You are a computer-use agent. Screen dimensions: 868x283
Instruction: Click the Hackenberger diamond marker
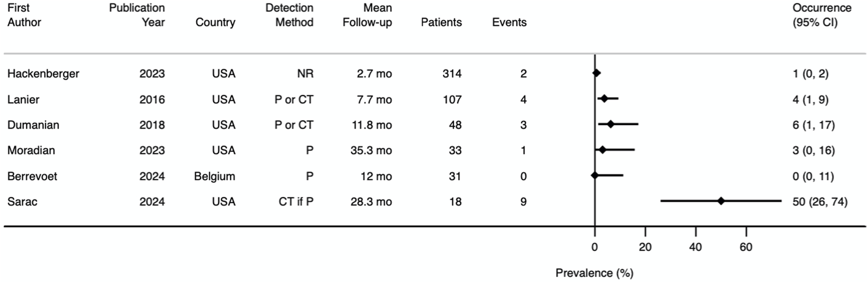coord(597,73)
